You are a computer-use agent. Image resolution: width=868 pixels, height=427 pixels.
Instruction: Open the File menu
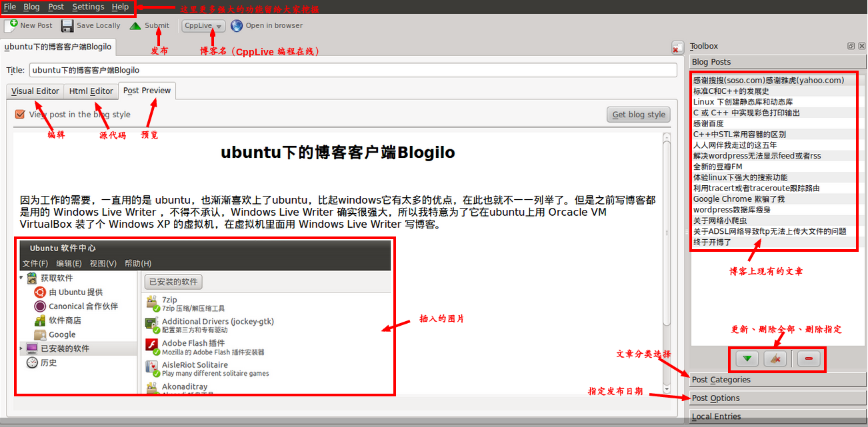point(10,7)
